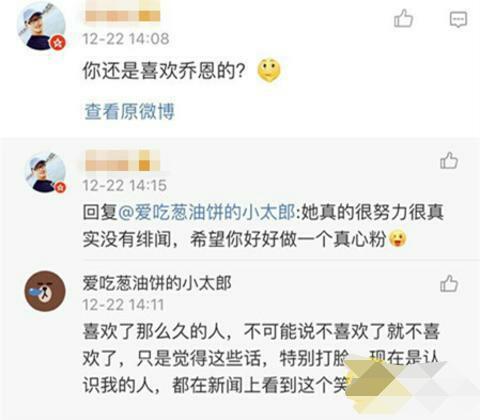Tap the thinking emoji in top comment

point(269,70)
